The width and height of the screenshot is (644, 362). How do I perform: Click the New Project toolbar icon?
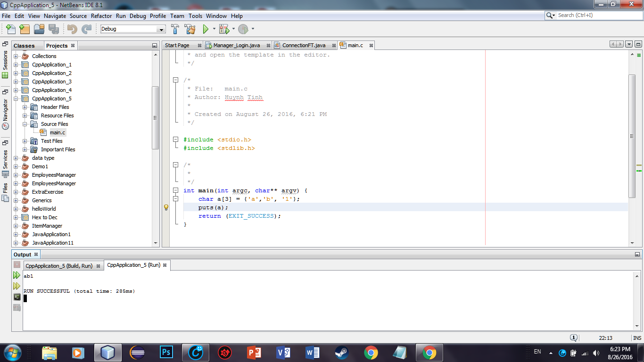pyautogui.click(x=25, y=29)
